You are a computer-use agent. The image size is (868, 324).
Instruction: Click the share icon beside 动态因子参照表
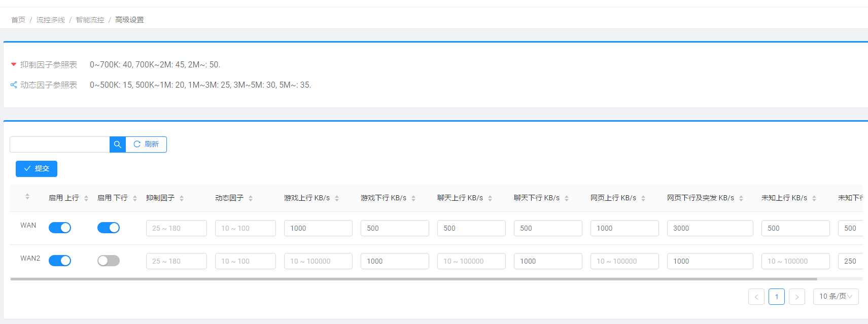click(14, 85)
